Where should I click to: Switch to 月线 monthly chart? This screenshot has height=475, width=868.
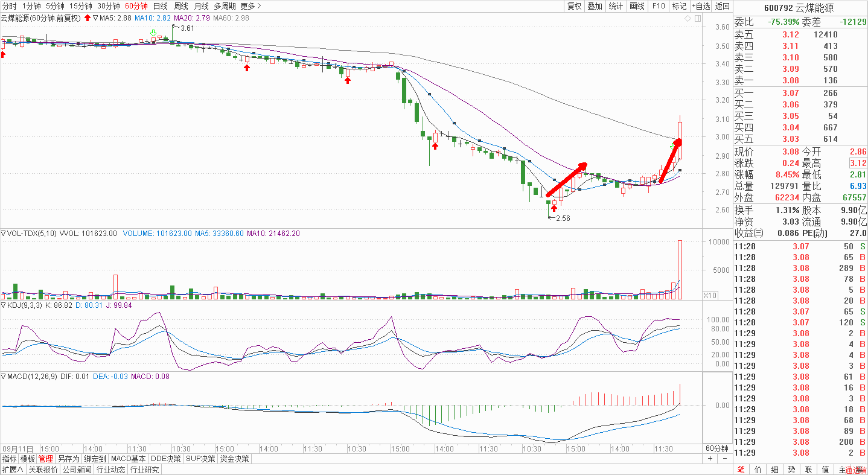click(201, 6)
